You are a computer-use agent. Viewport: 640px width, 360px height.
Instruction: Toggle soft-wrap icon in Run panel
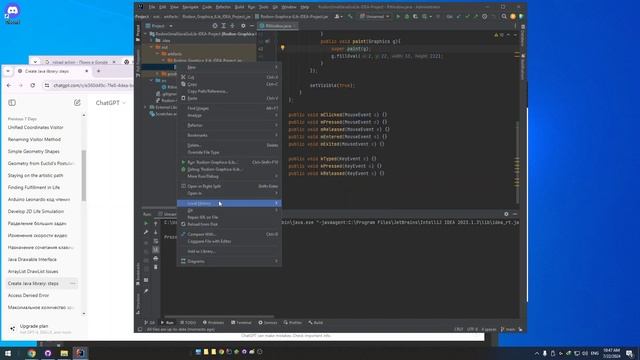tap(156, 241)
